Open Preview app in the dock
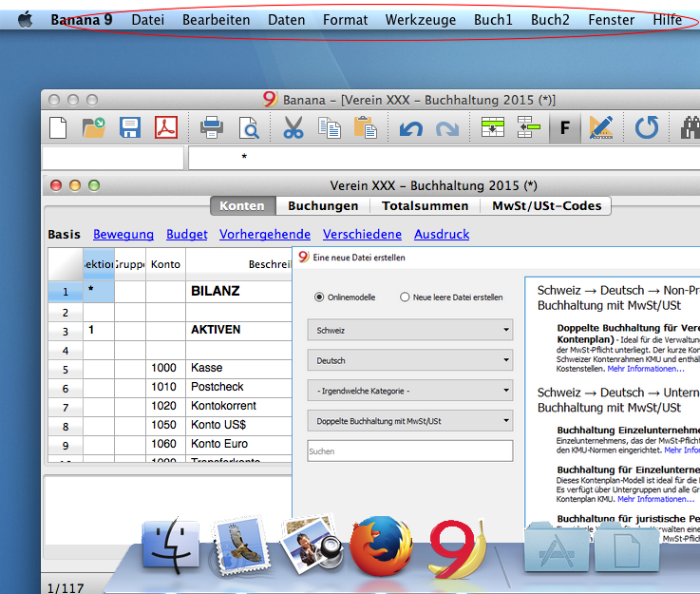The height and width of the screenshot is (594, 700). tap(312, 544)
